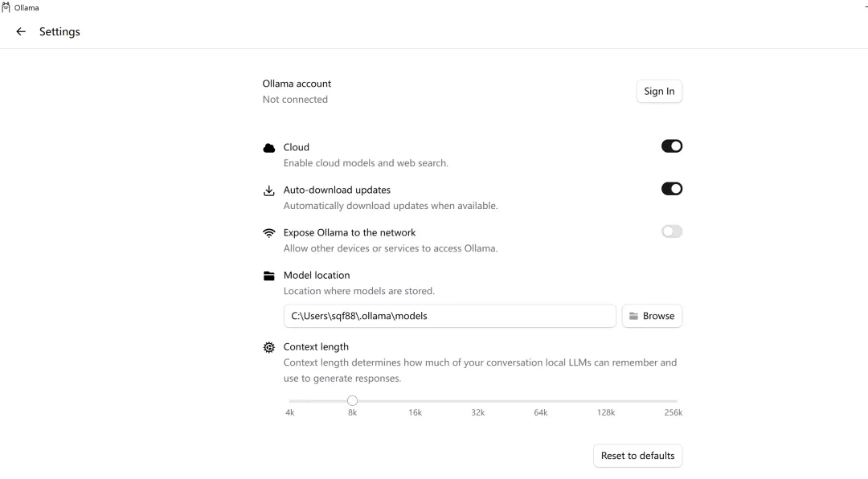Image resolution: width=868 pixels, height=479 pixels.
Task: Browse for a new model location
Action: pos(652,316)
